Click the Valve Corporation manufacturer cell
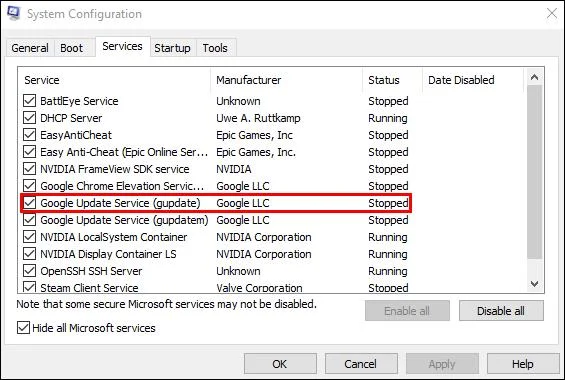The height and width of the screenshot is (380, 565). 259,287
